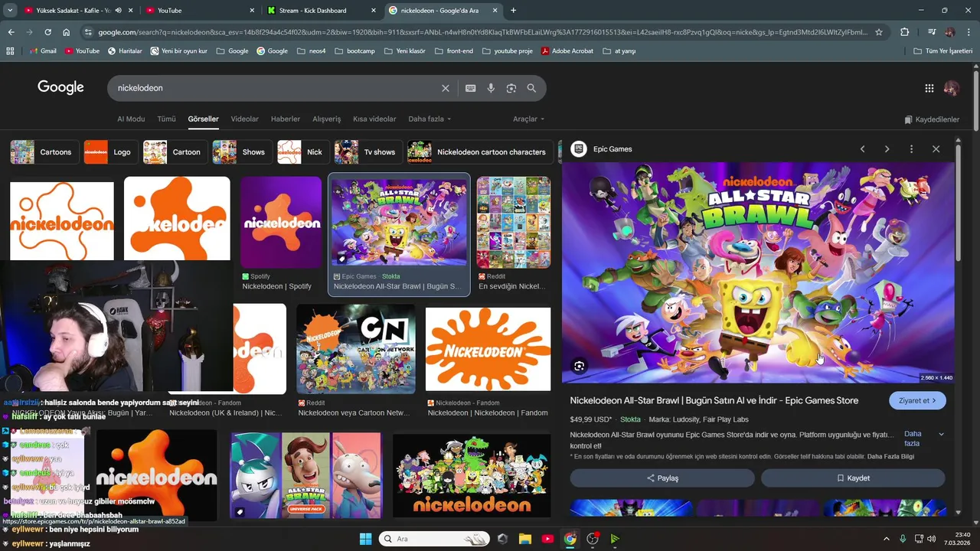Open Windows Start menu
Screen dimensions: 980x551
pyautogui.click(x=365, y=539)
